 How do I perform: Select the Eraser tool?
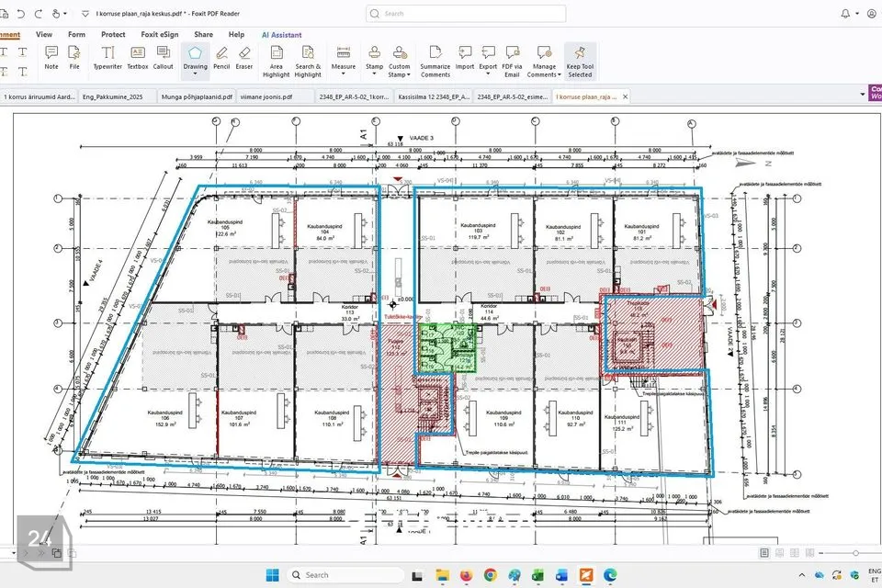point(244,58)
